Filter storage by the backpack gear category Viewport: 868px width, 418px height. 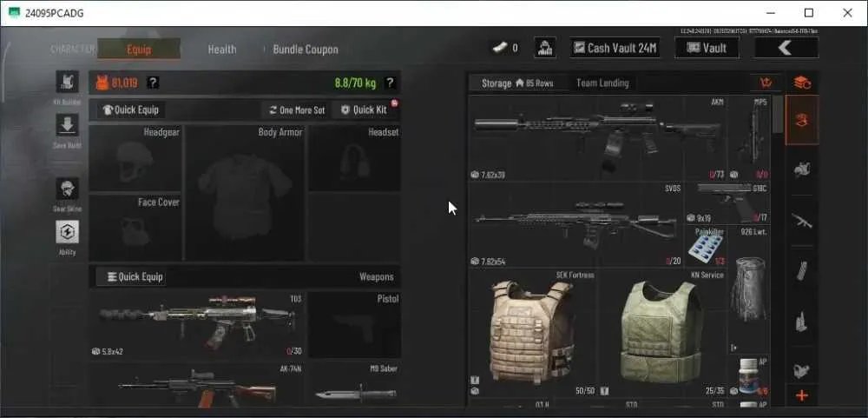pos(802,169)
